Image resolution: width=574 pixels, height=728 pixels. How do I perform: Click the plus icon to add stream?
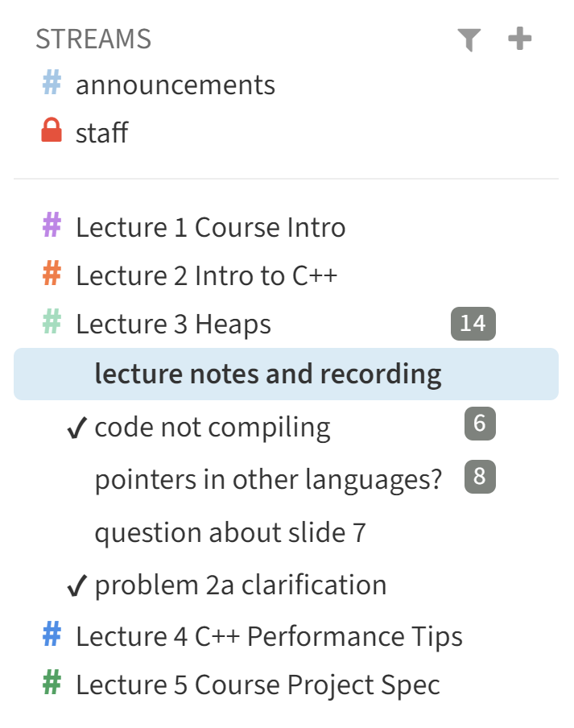pos(520,39)
